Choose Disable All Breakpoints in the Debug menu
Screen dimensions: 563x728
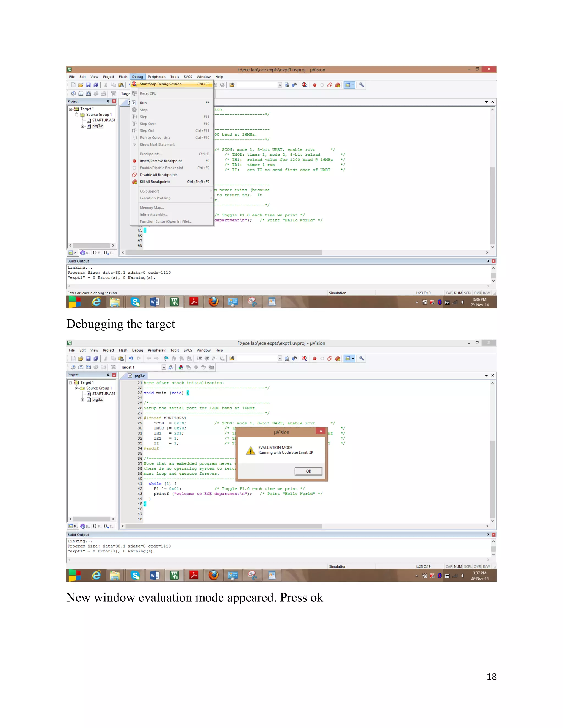[172, 175]
